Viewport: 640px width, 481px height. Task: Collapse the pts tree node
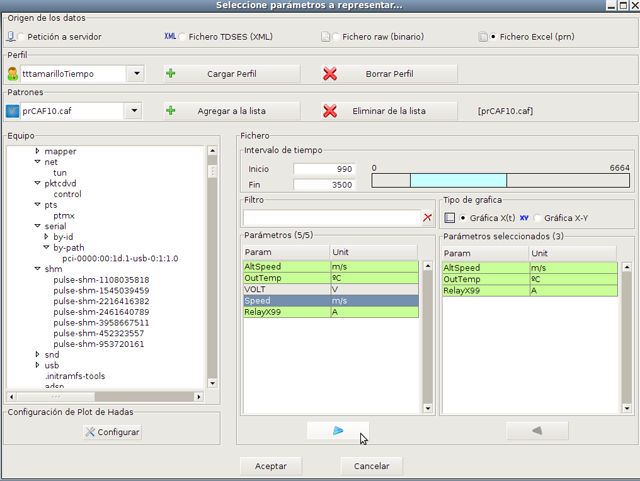point(38,204)
